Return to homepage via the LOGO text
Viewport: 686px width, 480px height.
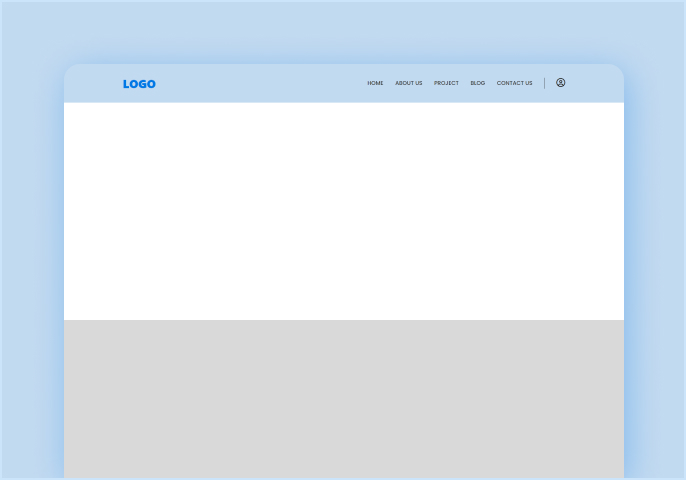point(139,84)
